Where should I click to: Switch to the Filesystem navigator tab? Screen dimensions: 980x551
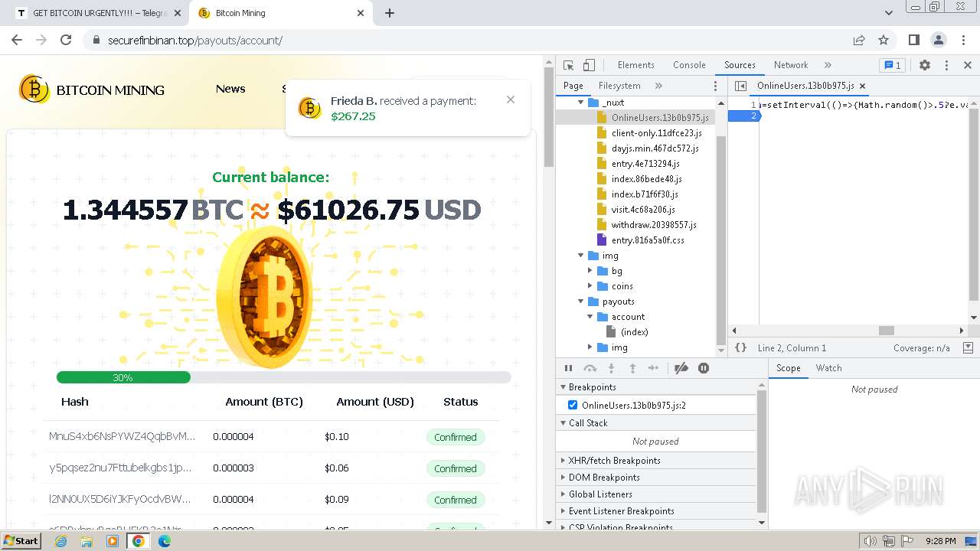(619, 86)
